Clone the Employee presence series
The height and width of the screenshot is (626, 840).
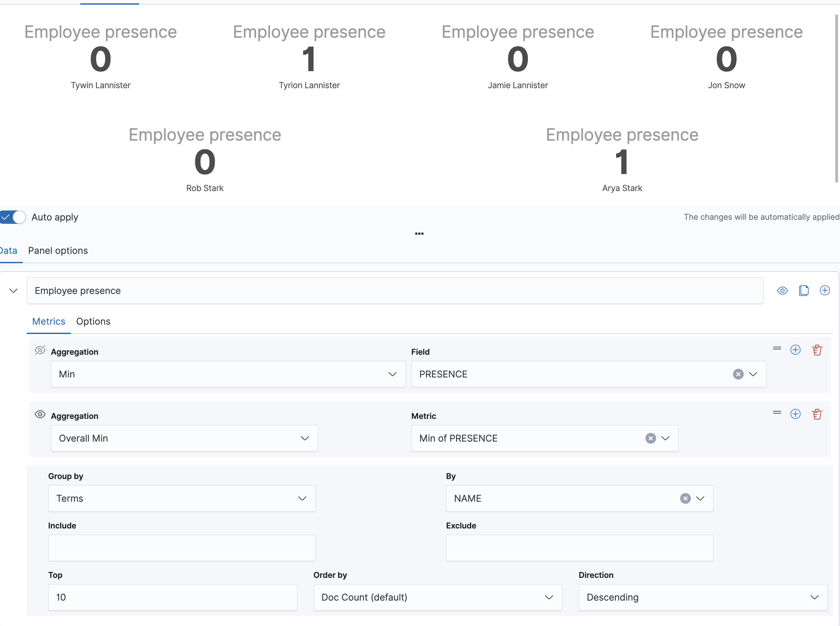(804, 291)
